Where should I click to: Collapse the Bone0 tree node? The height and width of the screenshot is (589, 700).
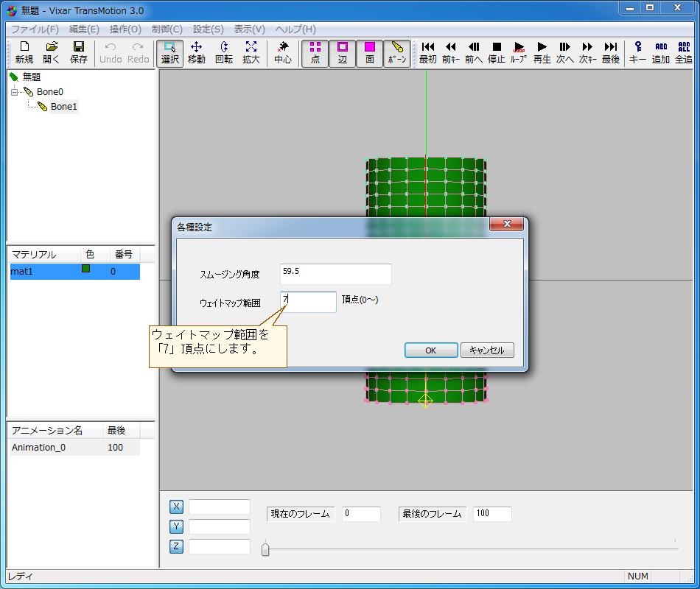pos(14,92)
